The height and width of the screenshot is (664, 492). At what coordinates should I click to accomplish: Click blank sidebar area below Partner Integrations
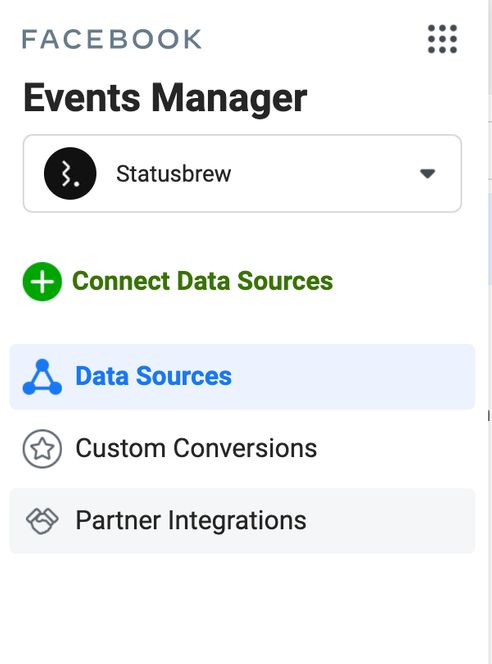click(x=241, y=610)
